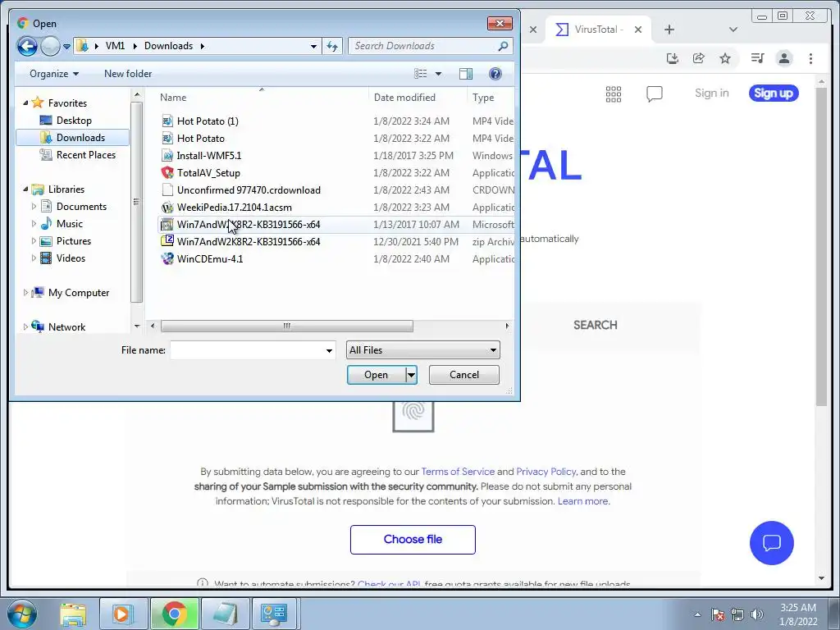840x630 pixels.
Task: Open the All Files type dropdown
Action: [423, 350]
